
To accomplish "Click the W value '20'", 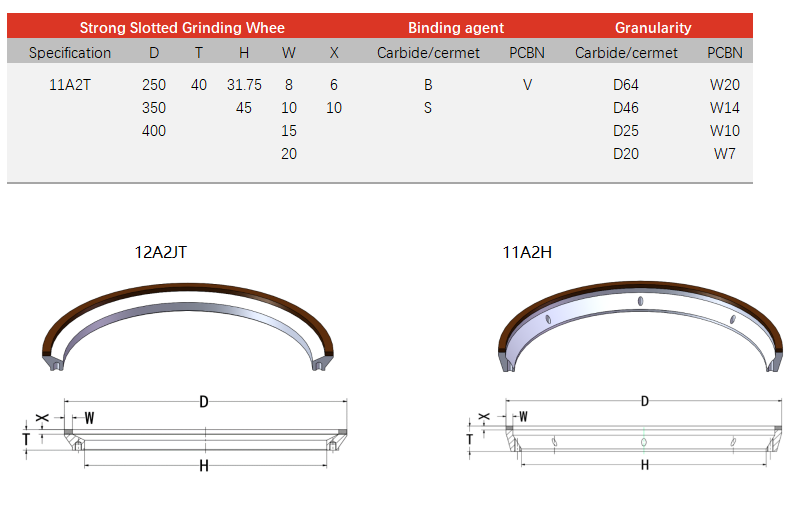I will pyautogui.click(x=289, y=154).
